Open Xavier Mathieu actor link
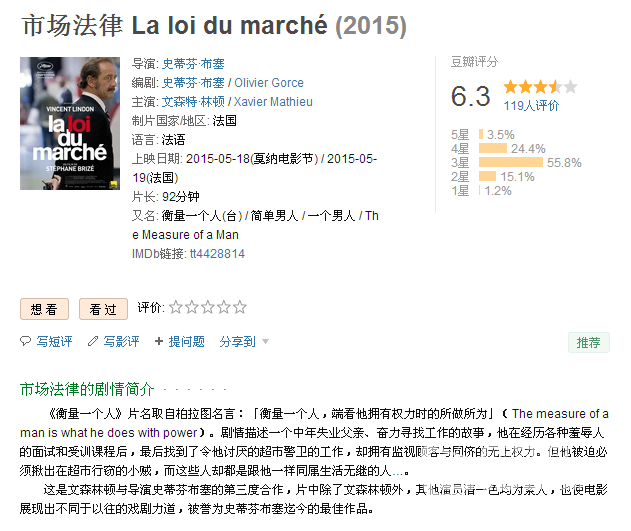The image size is (631, 531). [x=273, y=102]
